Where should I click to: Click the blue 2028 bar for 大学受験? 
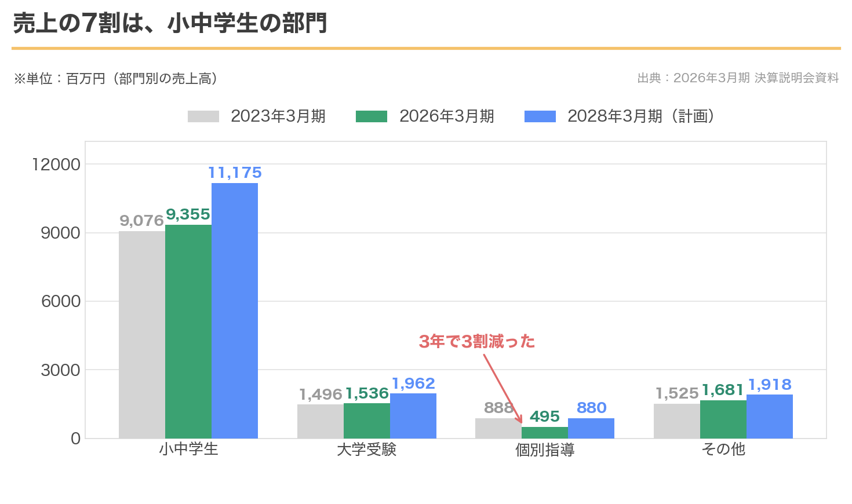click(413, 416)
